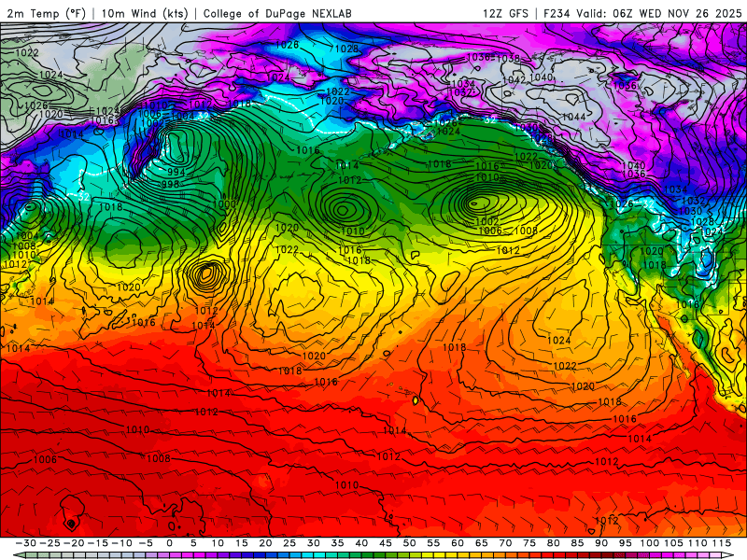Click the 80 value on temperature legend

pyautogui.click(x=553, y=543)
